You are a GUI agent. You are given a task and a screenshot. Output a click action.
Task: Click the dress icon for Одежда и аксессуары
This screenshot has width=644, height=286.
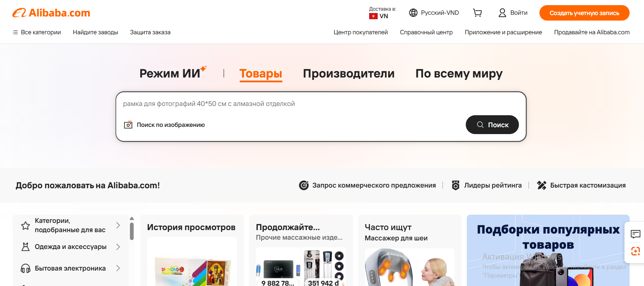25,247
